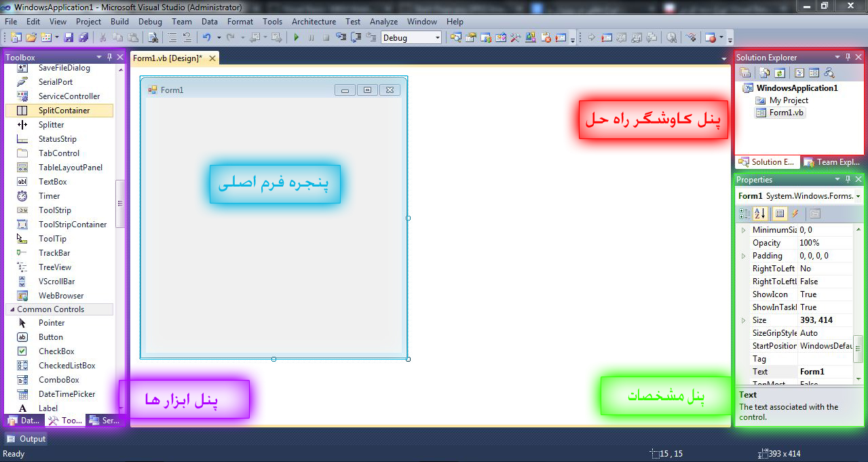This screenshot has height=462, width=868.
Task: Start debugging with the green play icon
Action: (x=297, y=38)
